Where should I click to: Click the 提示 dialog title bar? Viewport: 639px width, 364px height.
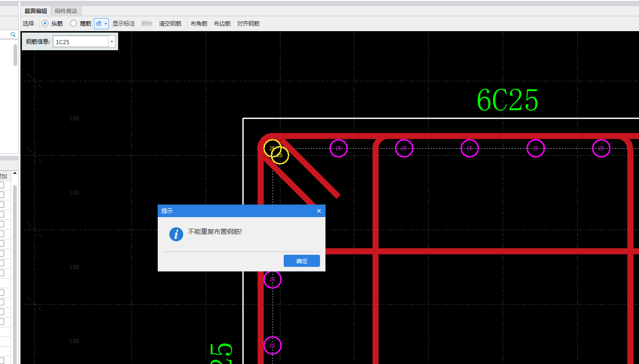point(241,211)
